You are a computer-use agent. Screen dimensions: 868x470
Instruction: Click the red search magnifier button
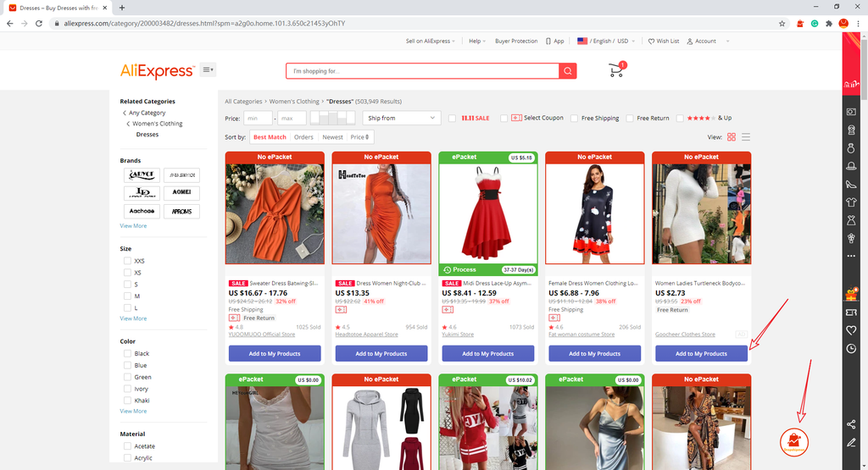(x=567, y=71)
